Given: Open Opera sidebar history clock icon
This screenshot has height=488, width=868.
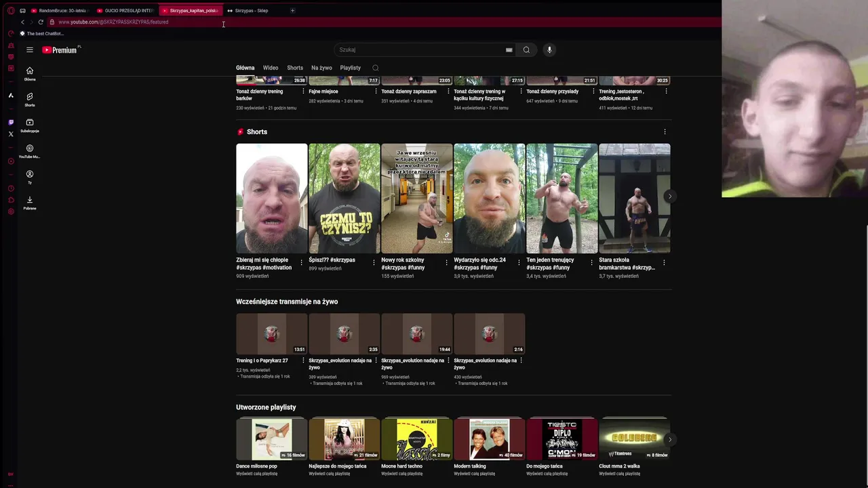Looking at the screenshot, I should point(11,188).
